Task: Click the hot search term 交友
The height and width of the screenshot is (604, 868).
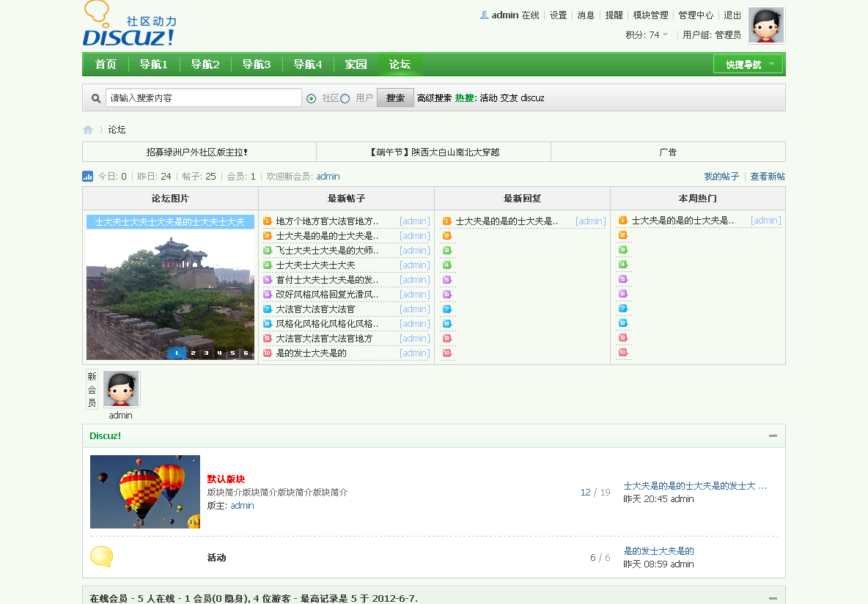Action: (509, 98)
